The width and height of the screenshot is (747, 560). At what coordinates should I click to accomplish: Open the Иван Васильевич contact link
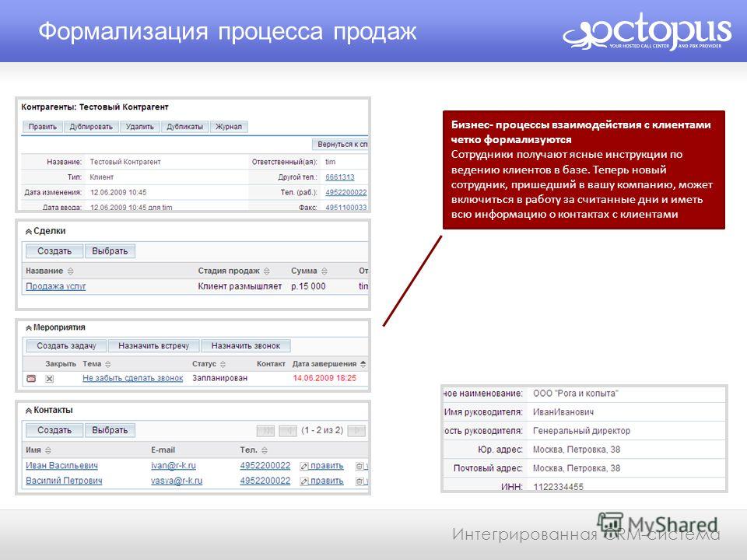tap(62, 466)
